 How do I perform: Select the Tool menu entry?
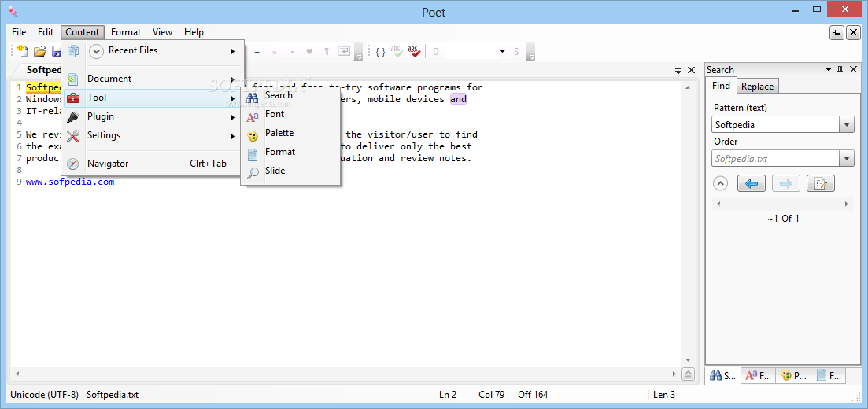click(x=152, y=98)
